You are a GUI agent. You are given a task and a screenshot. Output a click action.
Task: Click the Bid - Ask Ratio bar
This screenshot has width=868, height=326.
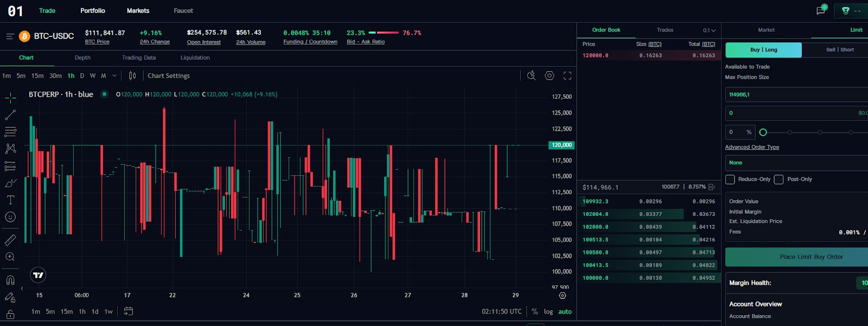pyautogui.click(x=384, y=33)
